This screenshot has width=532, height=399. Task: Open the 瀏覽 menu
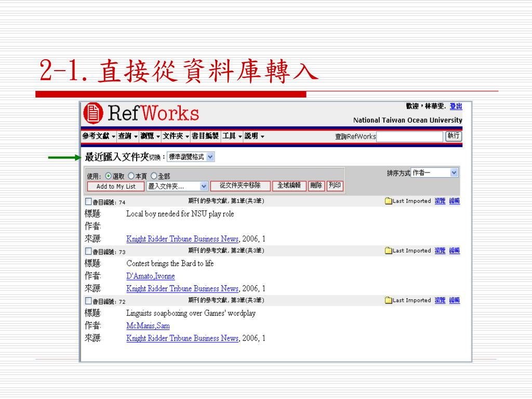(x=150, y=136)
